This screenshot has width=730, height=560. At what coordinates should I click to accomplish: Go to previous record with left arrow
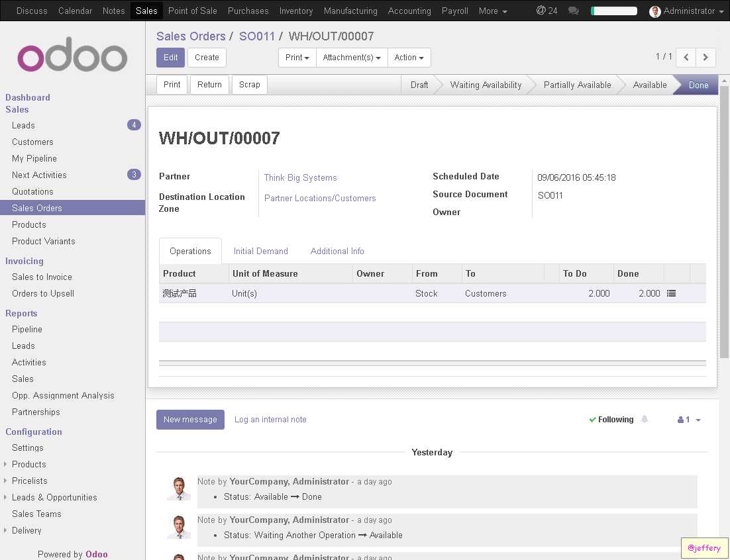(x=686, y=57)
